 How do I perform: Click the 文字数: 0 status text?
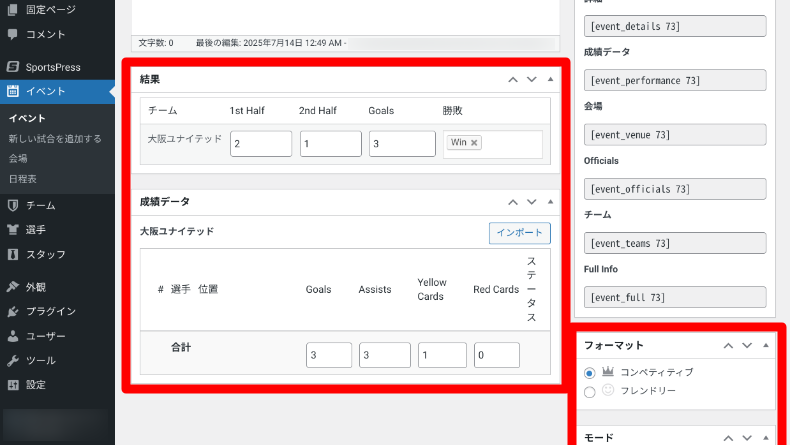(x=156, y=43)
